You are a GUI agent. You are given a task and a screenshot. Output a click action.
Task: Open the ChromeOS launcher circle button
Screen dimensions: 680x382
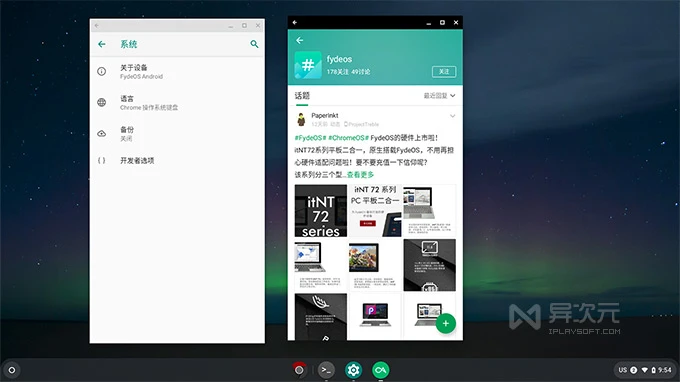(x=12, y=370)
